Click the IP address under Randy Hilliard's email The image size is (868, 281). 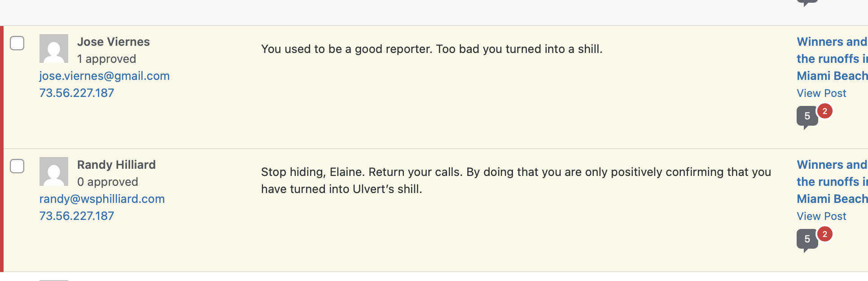[76, 216]
